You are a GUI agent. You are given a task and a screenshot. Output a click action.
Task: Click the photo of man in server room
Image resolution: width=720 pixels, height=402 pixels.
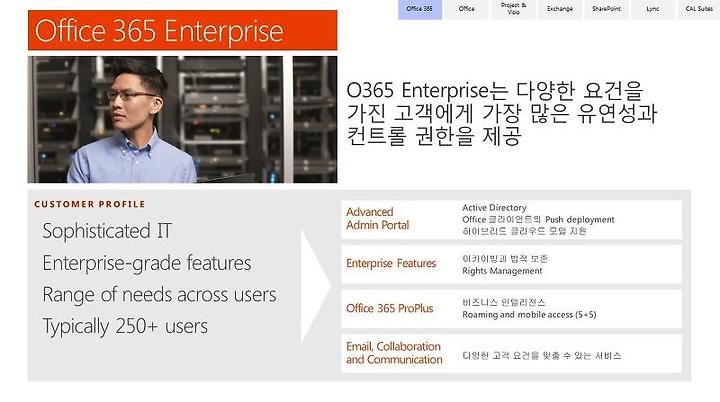(182, 119)
